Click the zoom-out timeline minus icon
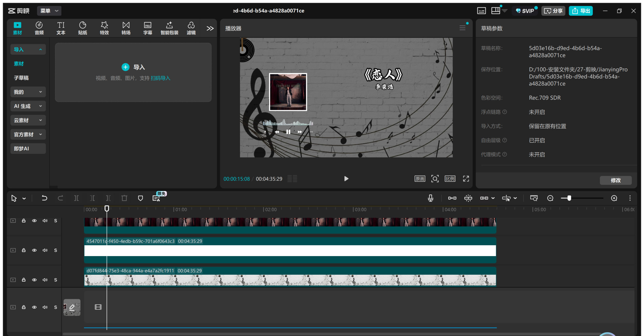This screenshot has width=644, height=336. coord(550,198)
